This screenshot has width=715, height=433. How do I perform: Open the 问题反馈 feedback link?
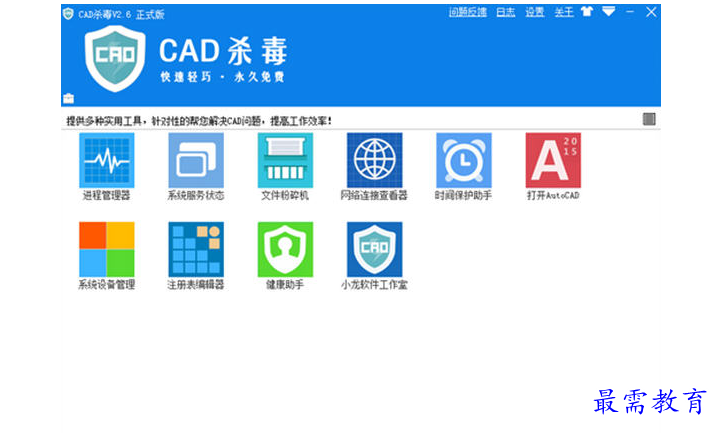[x=467, y=12]
